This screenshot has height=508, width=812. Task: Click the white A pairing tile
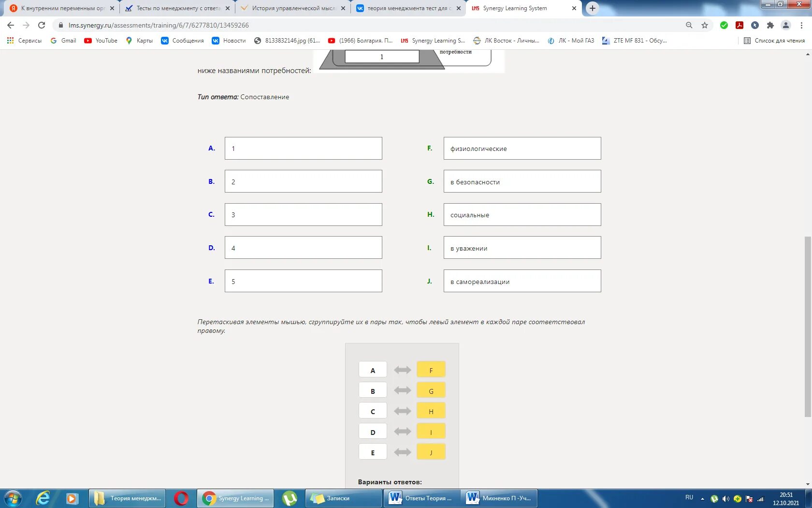[373, 370]
